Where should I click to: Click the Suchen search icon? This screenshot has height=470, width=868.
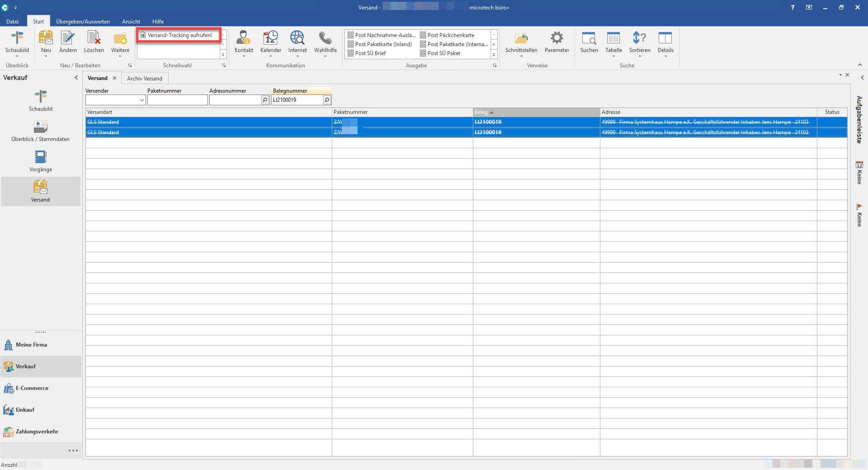click(x=589, y=39)
